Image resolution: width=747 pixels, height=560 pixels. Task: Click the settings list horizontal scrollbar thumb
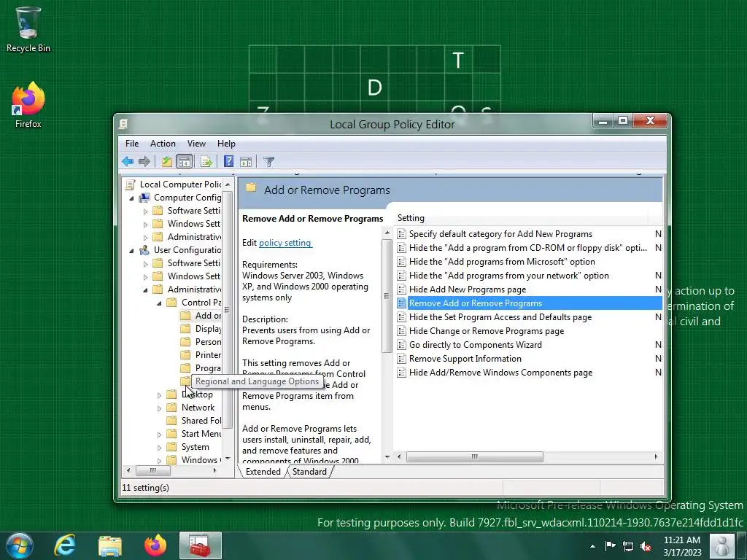pos(474,457)
